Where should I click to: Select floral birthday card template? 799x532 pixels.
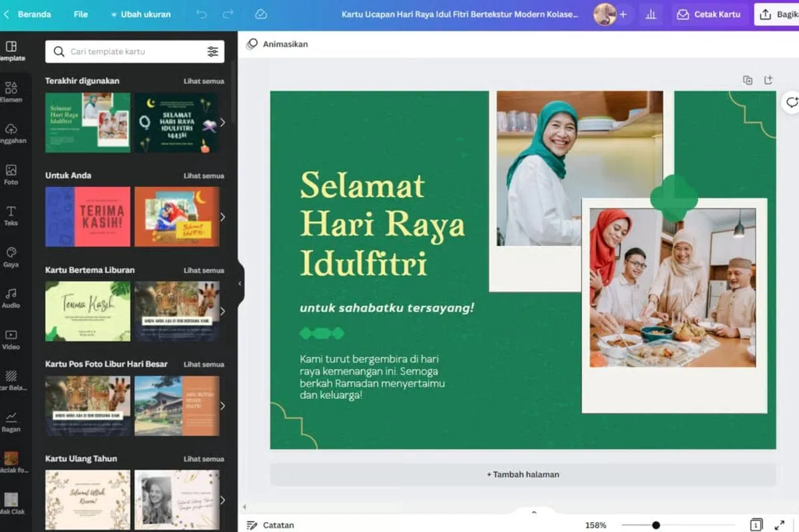tap(87, 500)
